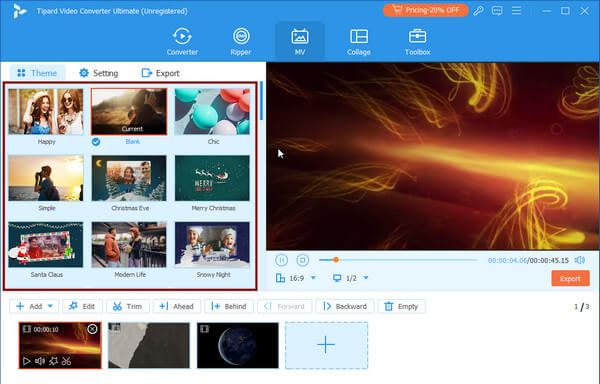Switch to the MV module
The height and width of the screenshot is (384, 600).
300,41
